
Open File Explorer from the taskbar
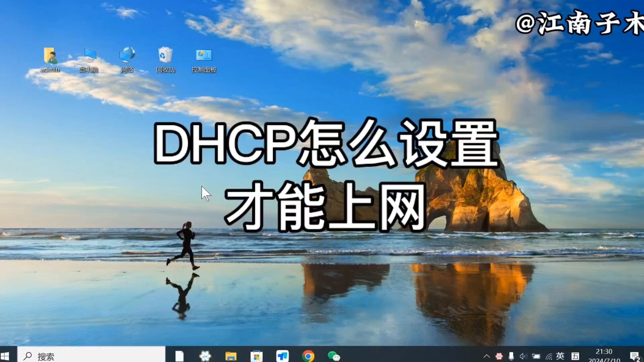click(x=231, y=356)
